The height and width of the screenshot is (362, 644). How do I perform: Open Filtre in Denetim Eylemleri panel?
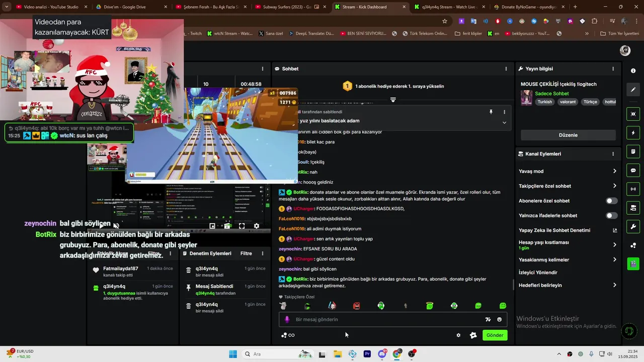pyautogui.click(x=246, y=253)
